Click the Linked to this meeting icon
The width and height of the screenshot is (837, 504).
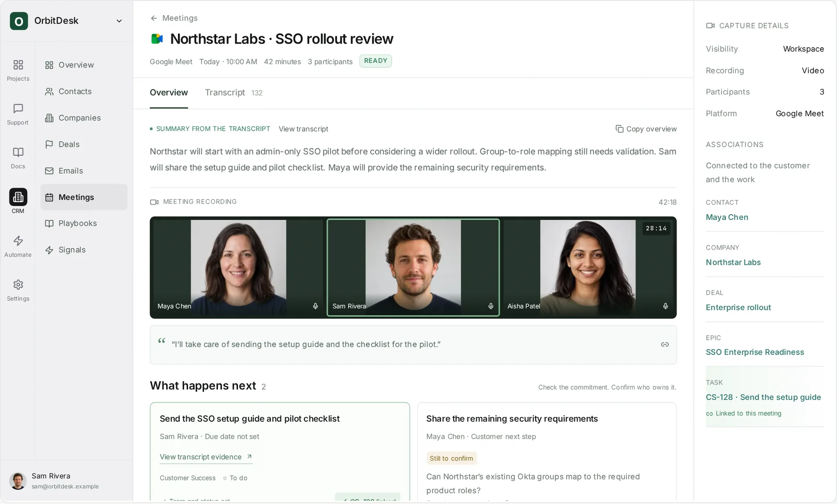[x=709, y=414]
